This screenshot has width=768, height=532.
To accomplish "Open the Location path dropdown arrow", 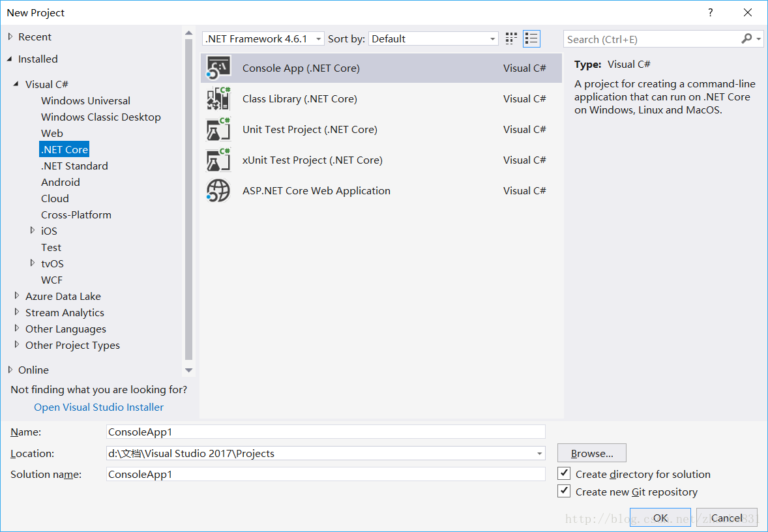I will (x=539, y=454).
